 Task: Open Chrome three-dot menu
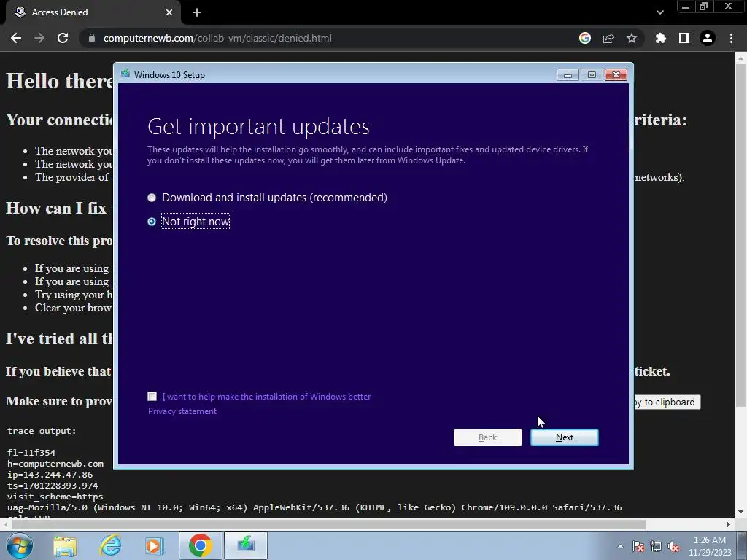point(731,38)
